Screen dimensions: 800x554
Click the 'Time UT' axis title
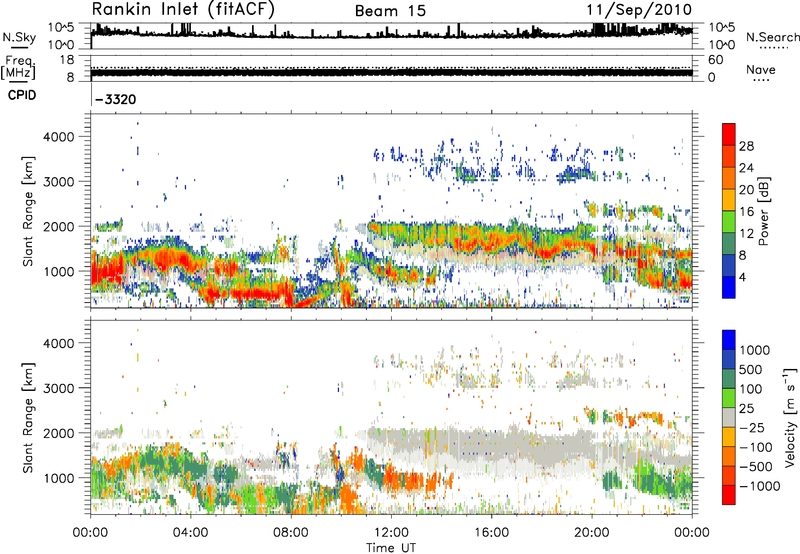(391, 548)
